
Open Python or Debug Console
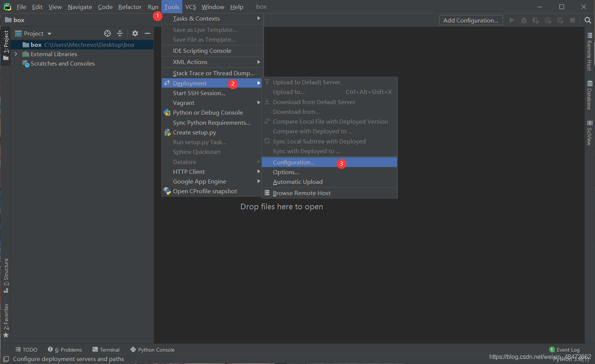pos(212,112)
